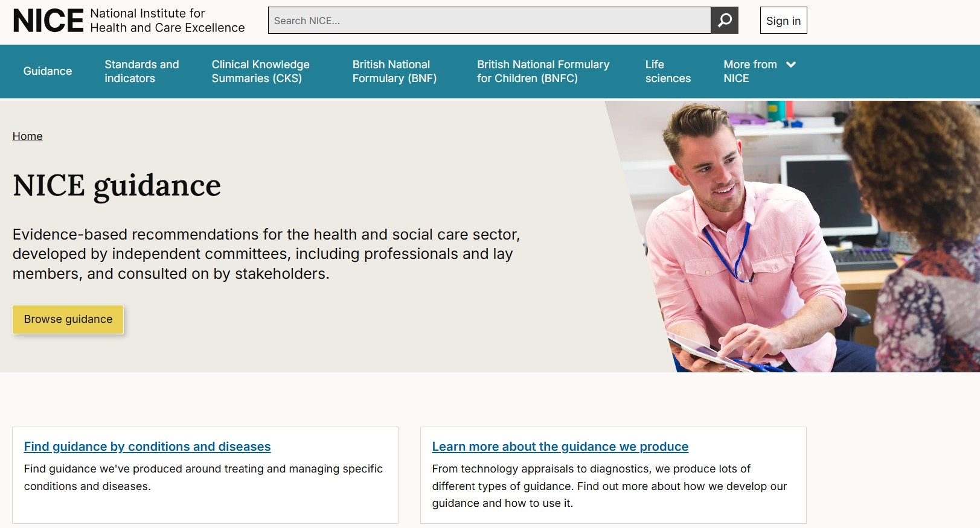Open Clinical Knowledge Summaries (CKS)
The image size is (980, 528).
pos(260,71)
